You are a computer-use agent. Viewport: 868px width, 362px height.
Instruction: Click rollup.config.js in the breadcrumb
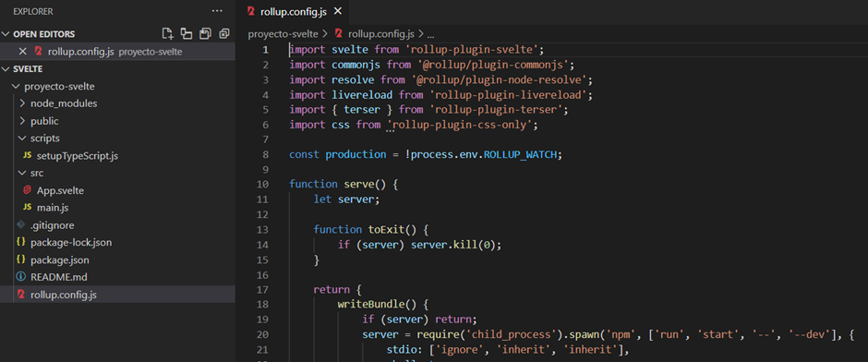point(381,34)
